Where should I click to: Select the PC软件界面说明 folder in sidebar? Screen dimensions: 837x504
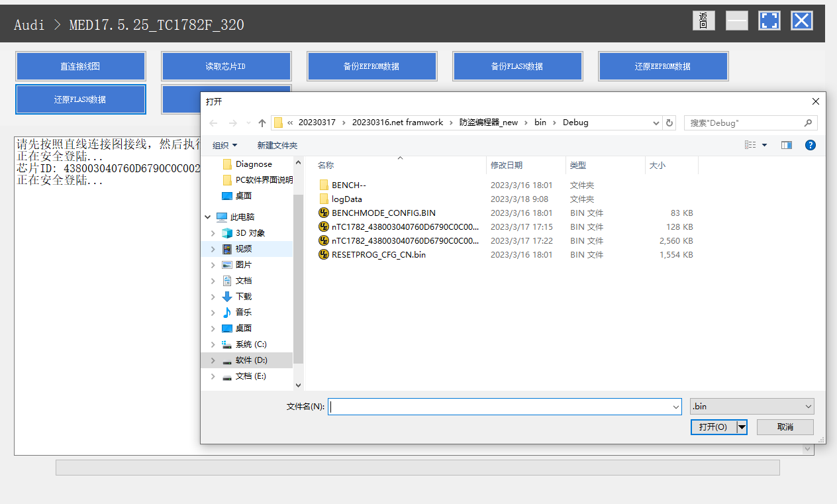[x=258, y=180]
